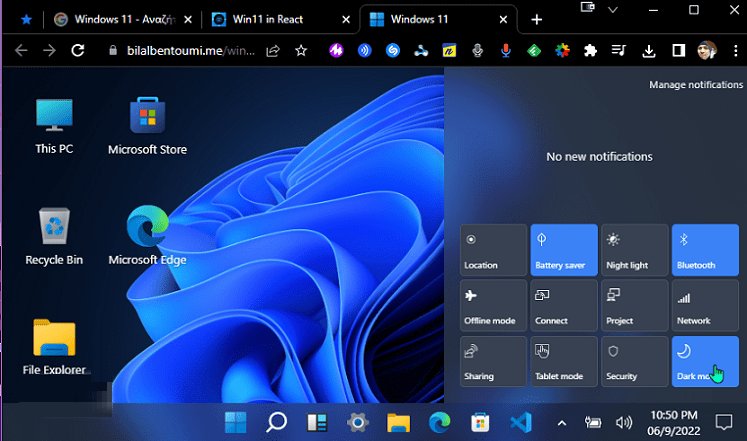Enable the Tablet mode tile

click(x=564, y=361)
